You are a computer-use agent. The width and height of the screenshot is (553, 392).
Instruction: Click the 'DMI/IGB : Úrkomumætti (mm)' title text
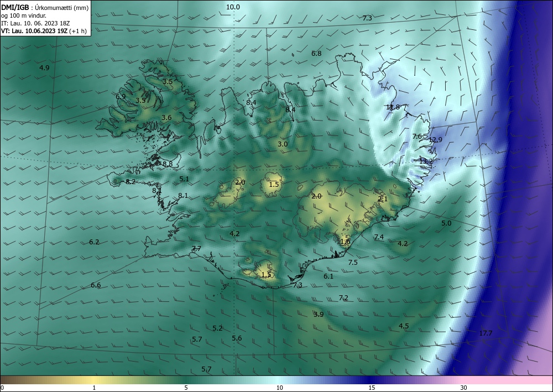[x=45, y=8]
